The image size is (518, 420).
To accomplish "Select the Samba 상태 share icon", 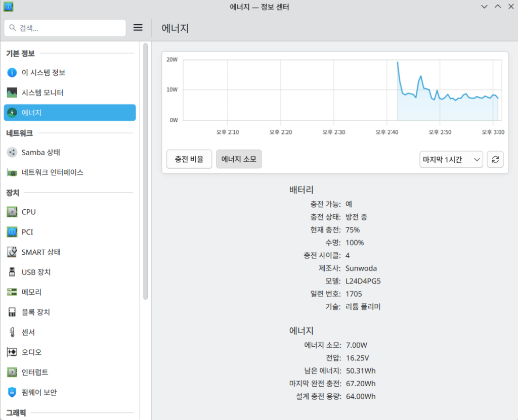I will [x=12, y=152].
